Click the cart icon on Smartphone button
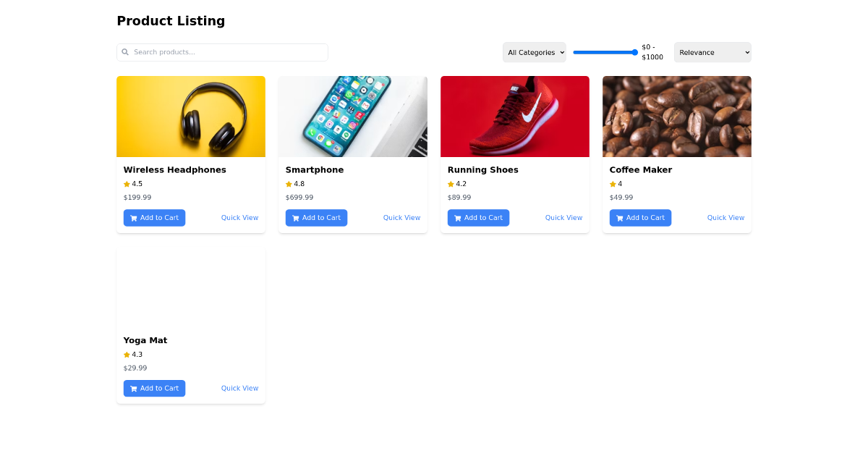This screenshot has height=456, width=868. (x=294, y=217)
